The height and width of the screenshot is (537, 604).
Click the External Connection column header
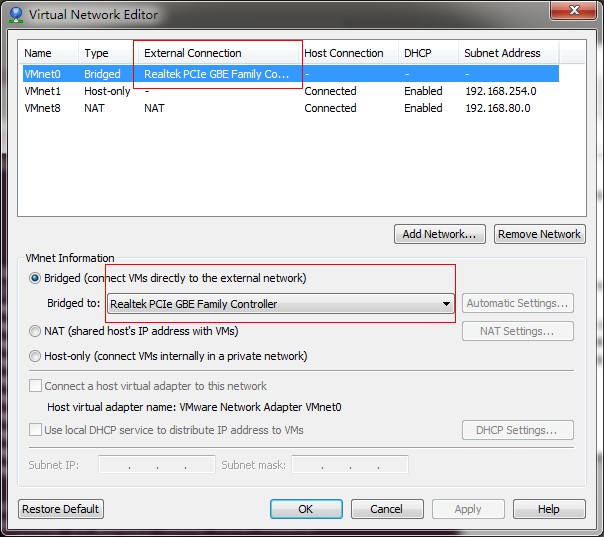pos(218,53)
